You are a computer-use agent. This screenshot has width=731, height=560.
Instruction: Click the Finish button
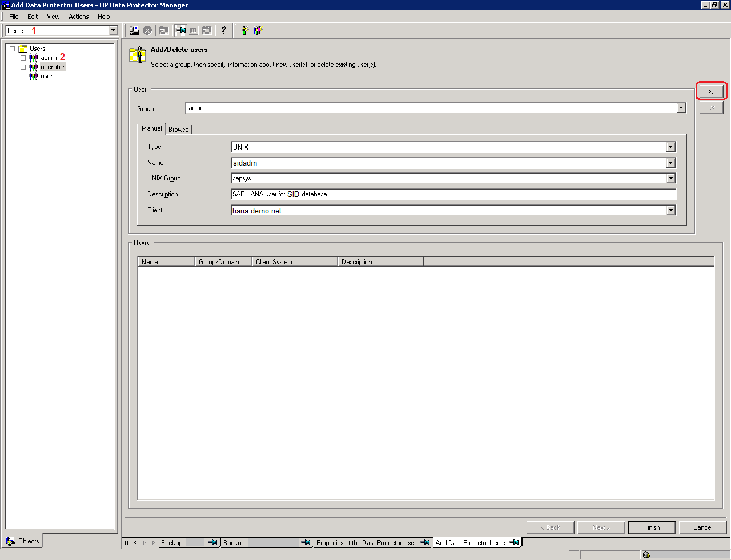652,527
